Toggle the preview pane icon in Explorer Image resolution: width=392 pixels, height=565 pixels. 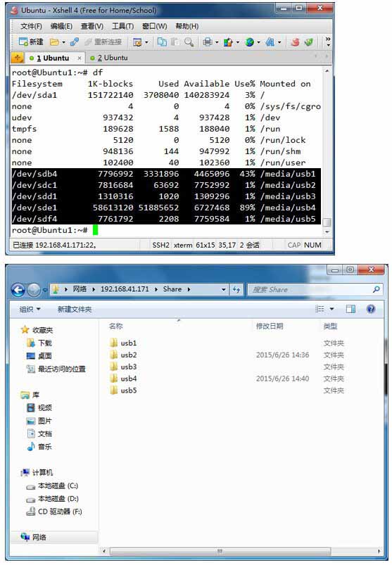pyautogui.click(x=350, y=309)
